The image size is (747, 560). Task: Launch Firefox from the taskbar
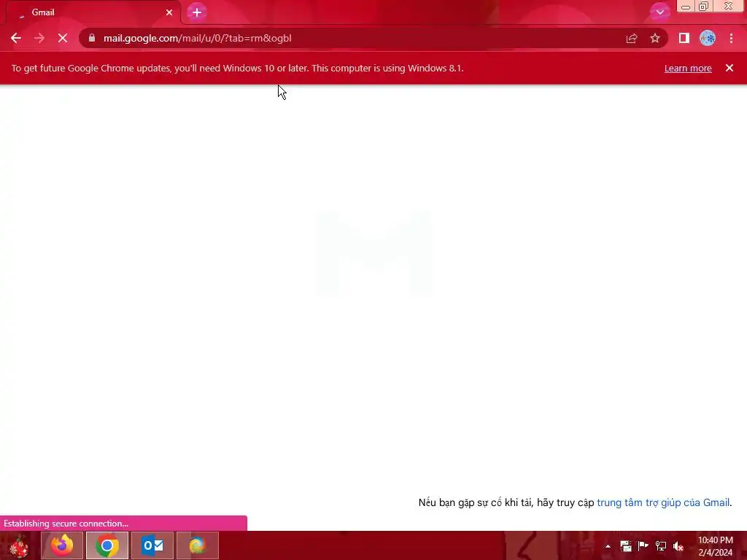coord(63,545)
